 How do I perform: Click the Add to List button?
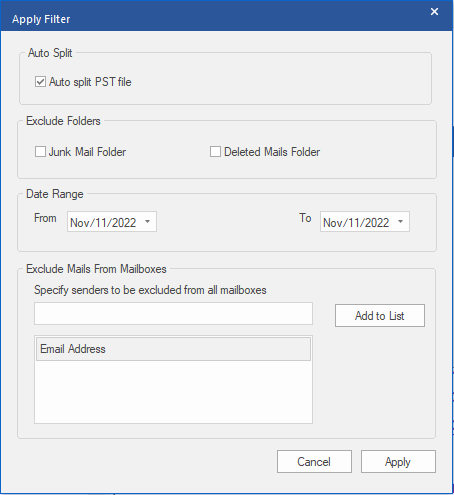click(380, 315)
